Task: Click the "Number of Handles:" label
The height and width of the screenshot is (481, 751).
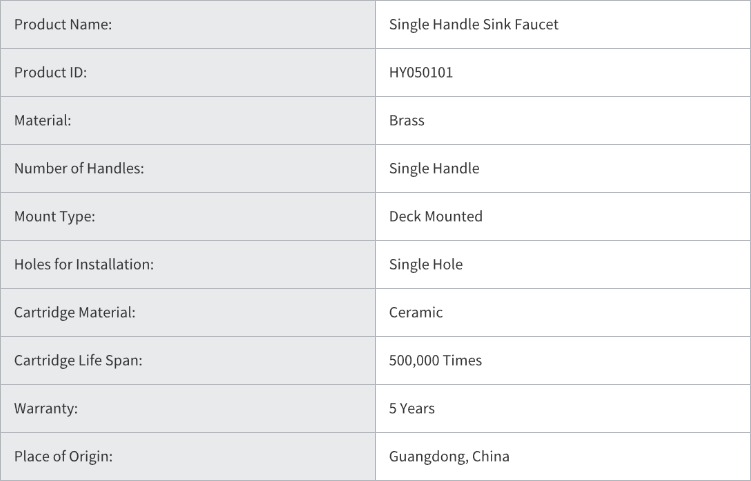Action: point(79,169)
